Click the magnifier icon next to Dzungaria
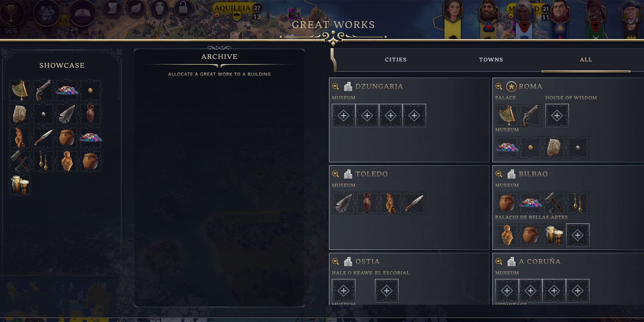Viewport: 644px width, 322px height. coord(335,86)
